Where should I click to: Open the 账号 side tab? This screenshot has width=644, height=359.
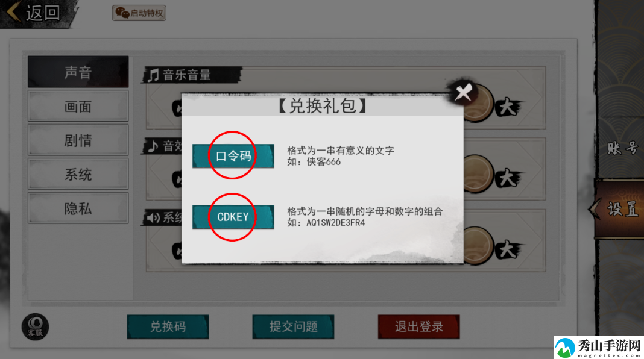pyautogui.click(x=622, y=148)
